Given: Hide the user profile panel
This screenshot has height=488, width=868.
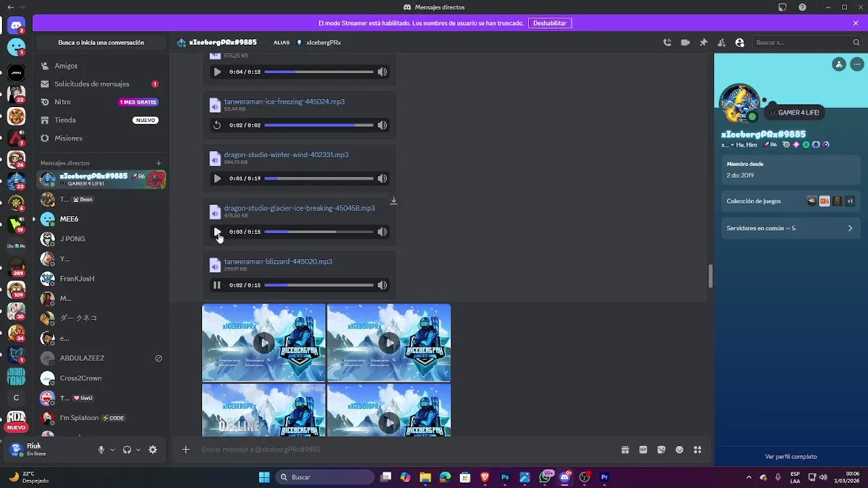Looking at the screenshot, I should [x=740, y=43].
